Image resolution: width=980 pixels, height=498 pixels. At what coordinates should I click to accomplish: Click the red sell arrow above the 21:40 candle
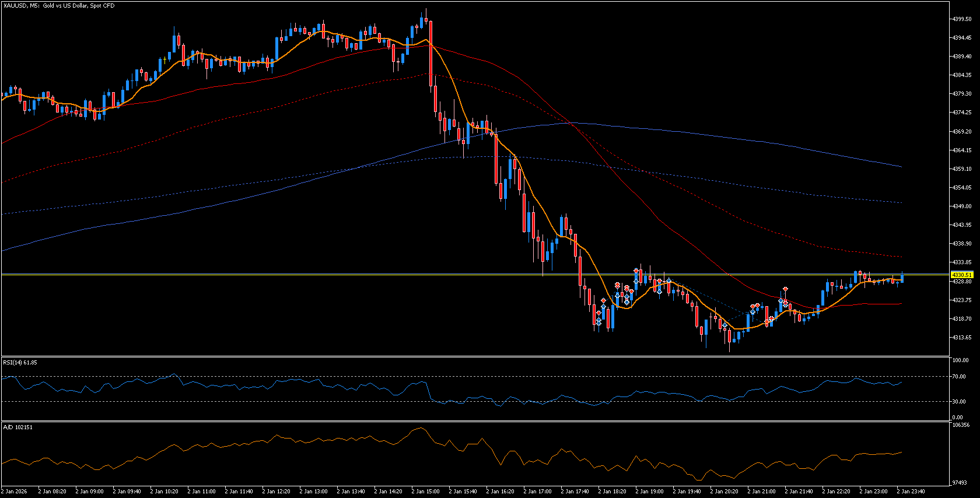pos(786,289)
